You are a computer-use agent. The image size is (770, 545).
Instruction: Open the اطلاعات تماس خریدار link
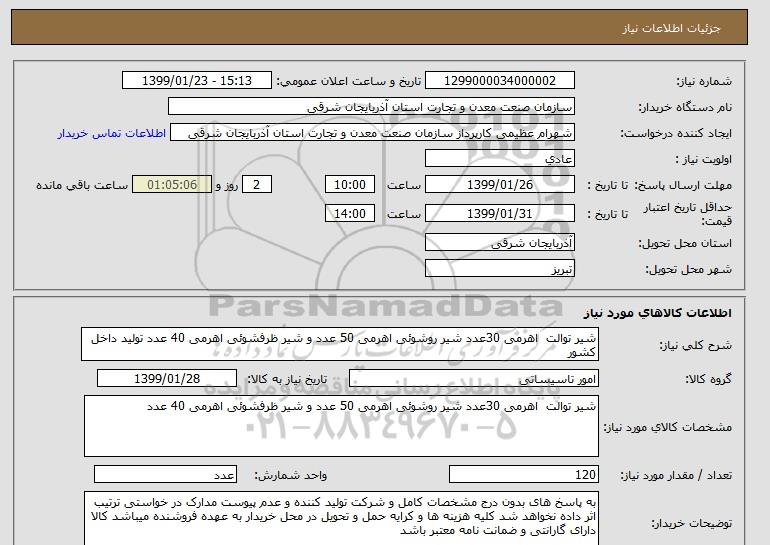[x=112, y=133]
